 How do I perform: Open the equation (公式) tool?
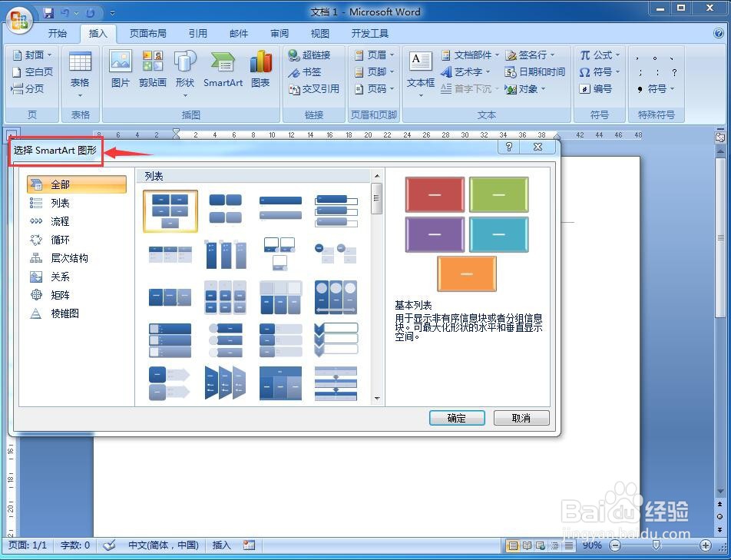click(x=600, y=55)
